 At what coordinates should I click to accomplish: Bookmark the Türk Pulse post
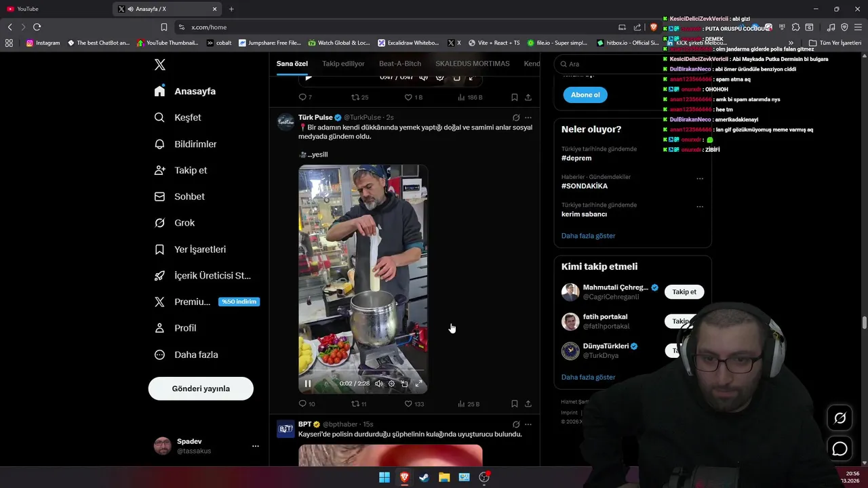point(515,404)
